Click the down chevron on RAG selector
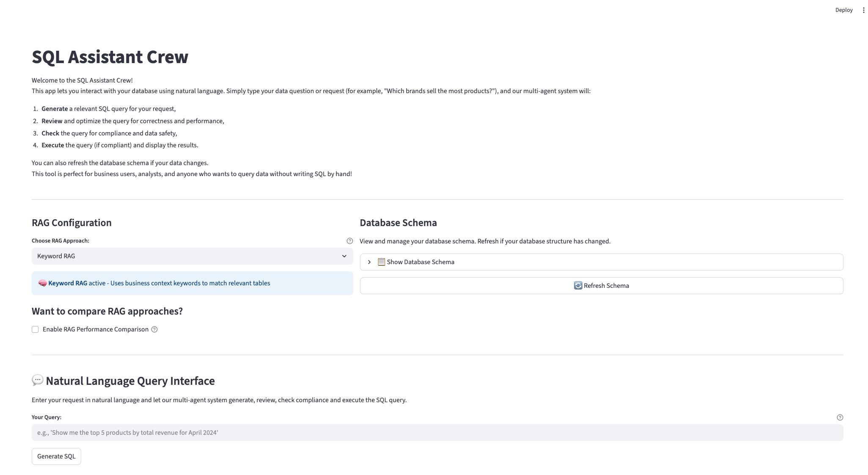The image size is (868, 475). [344, 256]
